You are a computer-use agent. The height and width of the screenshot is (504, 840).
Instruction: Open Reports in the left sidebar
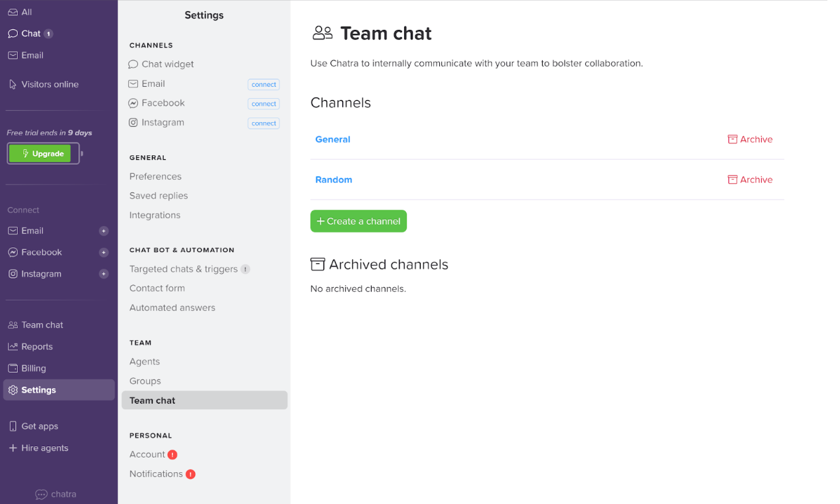pyautogui.click(x=36, y=347)
